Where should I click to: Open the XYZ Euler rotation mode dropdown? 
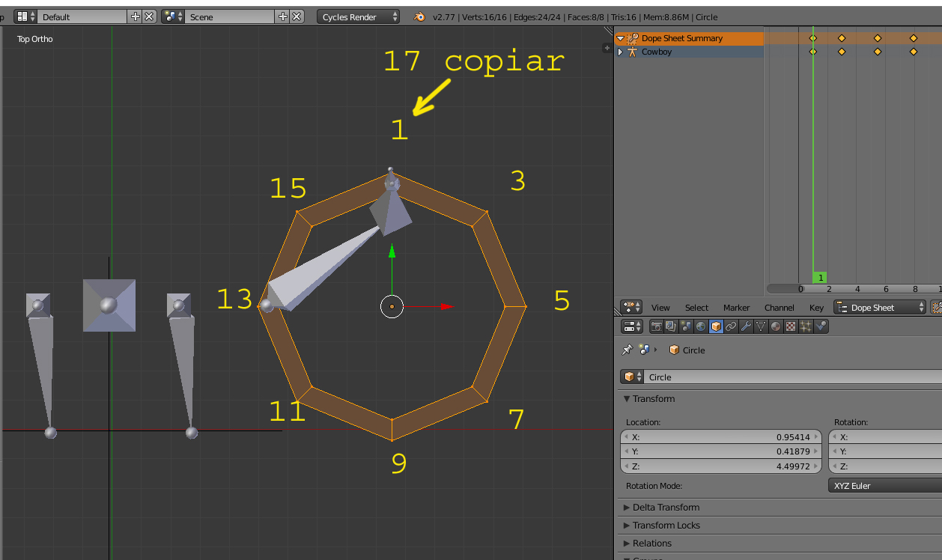(884, 486)
